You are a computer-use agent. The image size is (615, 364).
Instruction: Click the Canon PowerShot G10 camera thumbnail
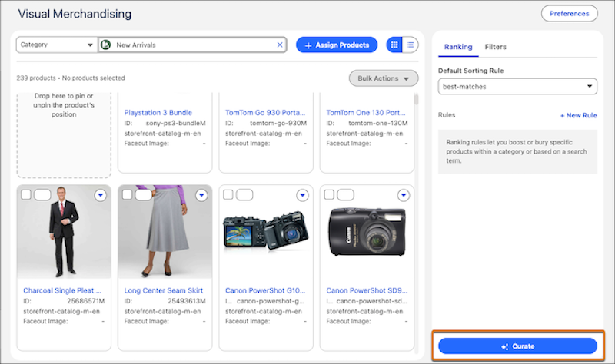(266, 232)
